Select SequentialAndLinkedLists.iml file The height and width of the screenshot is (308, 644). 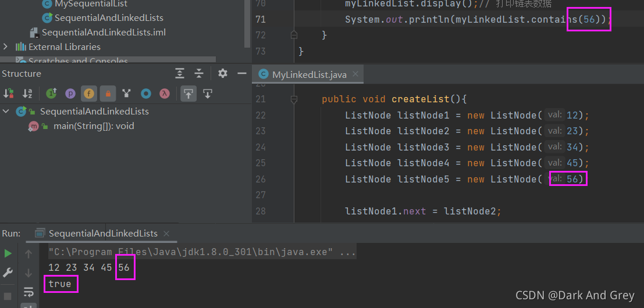104,32
